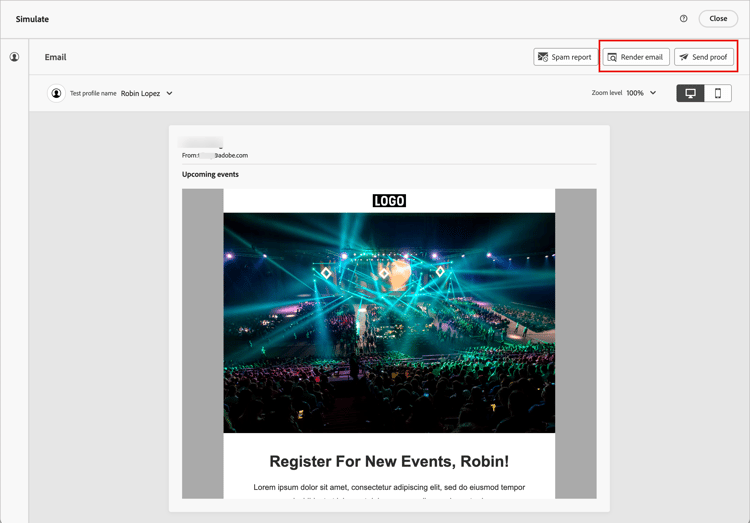Expand the Robin Lopez profile dropdown
Viewport: 750px width, 523px height.
pos(146,93)
